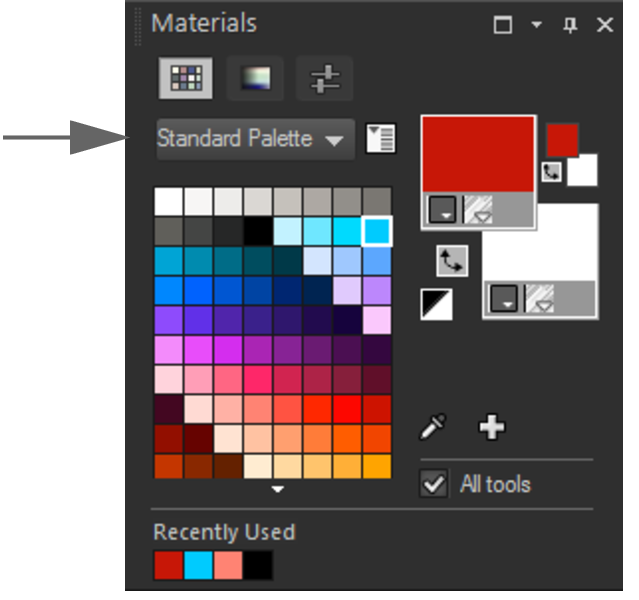Expand more palette colors with the down arrow

278,489
